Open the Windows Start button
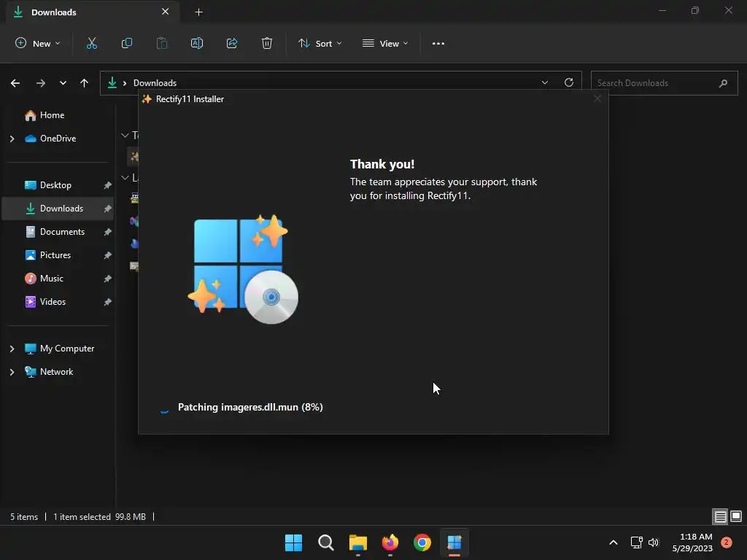 (x=293, y=542)
